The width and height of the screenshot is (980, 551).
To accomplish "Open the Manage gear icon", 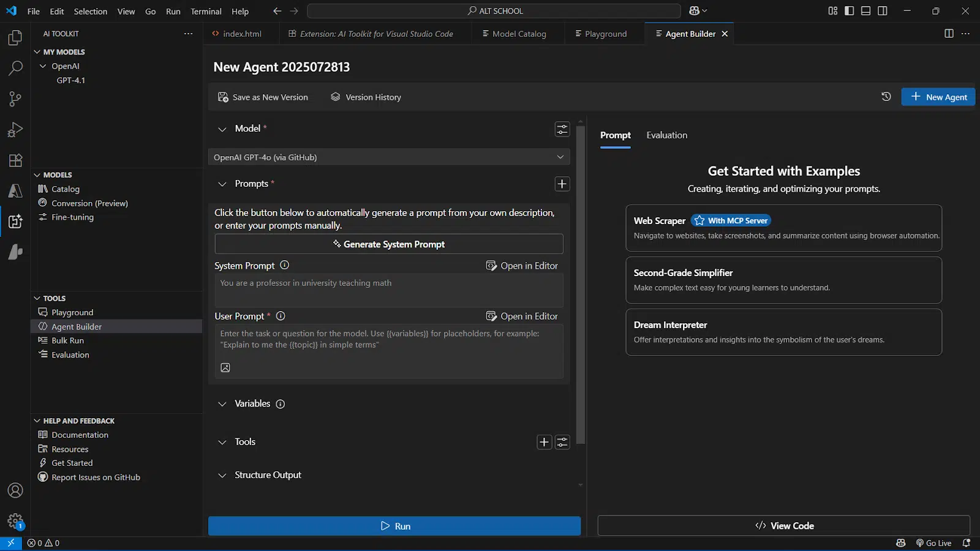I will click(x=15, y=521).
